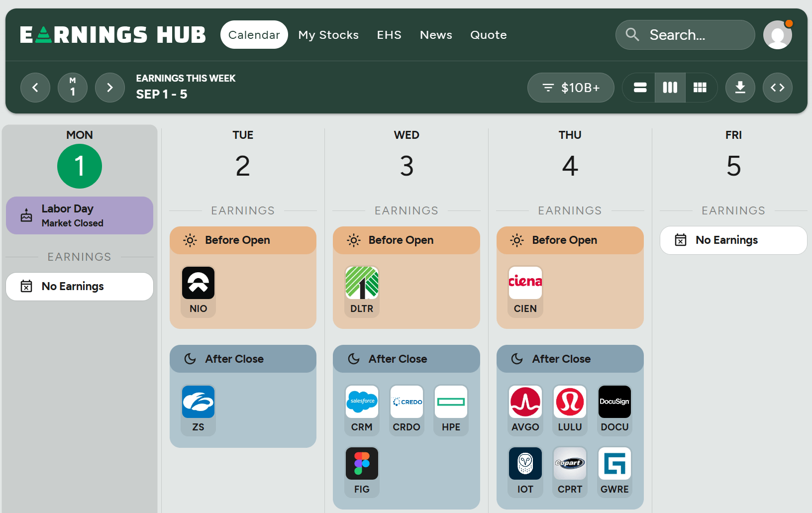Open the FIG Figma logo
This screenshot has width=812, height=513.
(x=362, y=464)
